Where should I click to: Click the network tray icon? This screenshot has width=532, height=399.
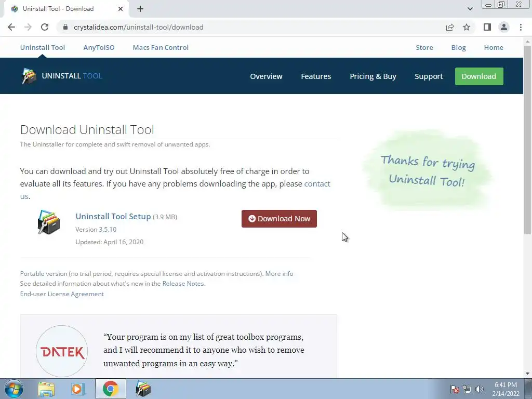click(467, 389)
